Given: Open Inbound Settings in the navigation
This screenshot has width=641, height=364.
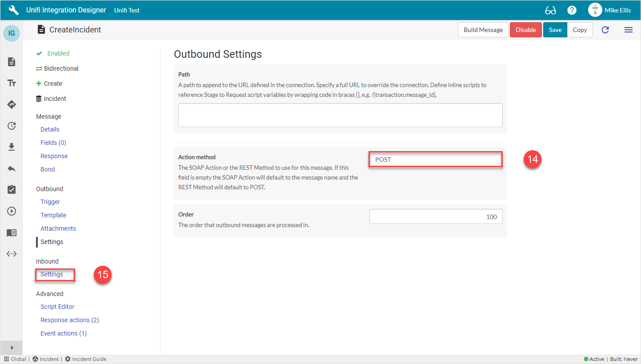Looking at the screenshot, I should coord(52,275).
